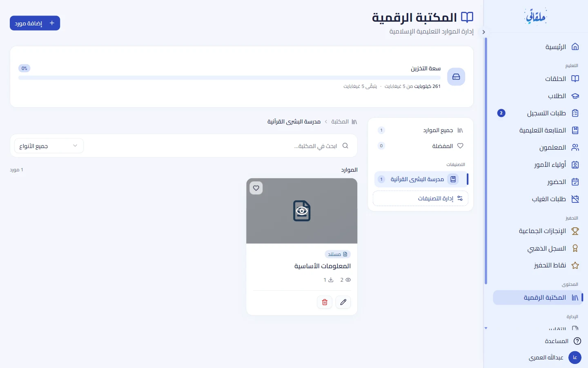This screenshot has height=368, width=588.
Task: Click the book icon beside page title
Action: coord(467,17)
